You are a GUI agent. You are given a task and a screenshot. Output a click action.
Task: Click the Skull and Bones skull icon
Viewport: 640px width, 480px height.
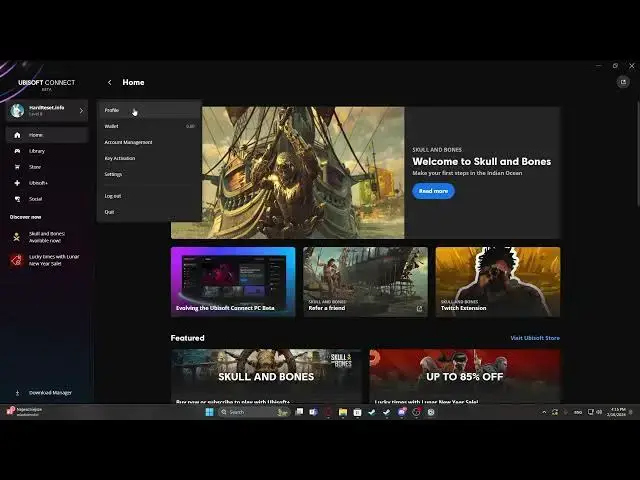click(x=17, y=237)
